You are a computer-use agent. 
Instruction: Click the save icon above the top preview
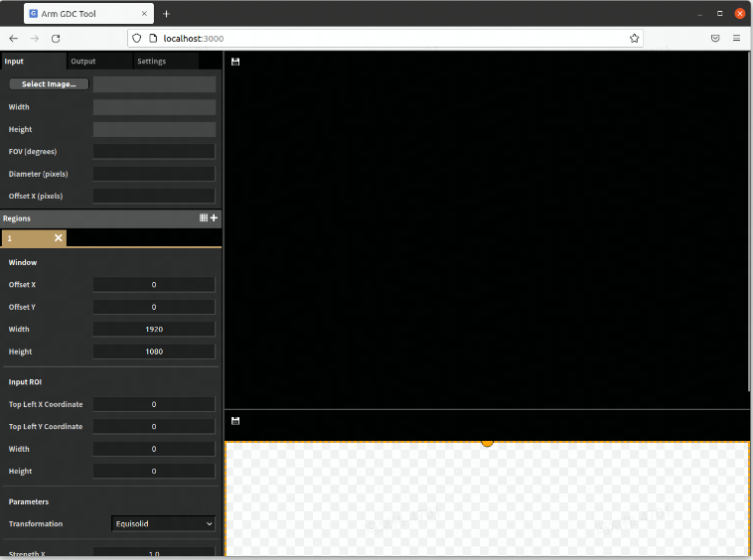(235, 62)
